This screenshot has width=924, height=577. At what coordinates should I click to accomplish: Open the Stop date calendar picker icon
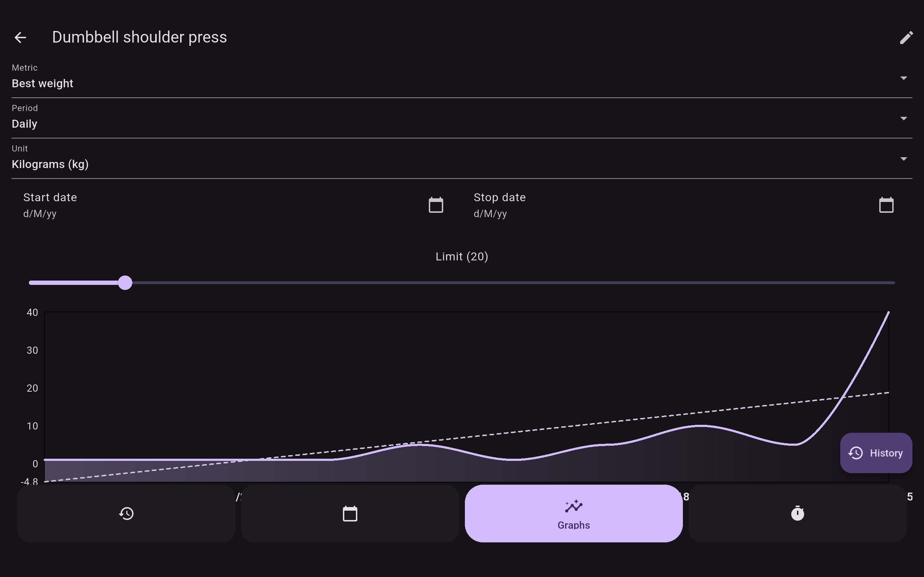886,205
